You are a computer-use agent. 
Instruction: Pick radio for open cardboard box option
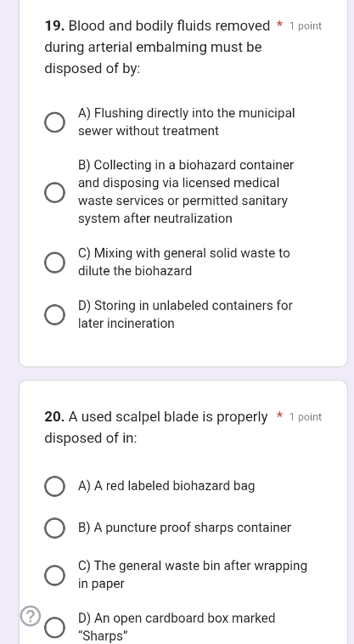click(54, 628)
